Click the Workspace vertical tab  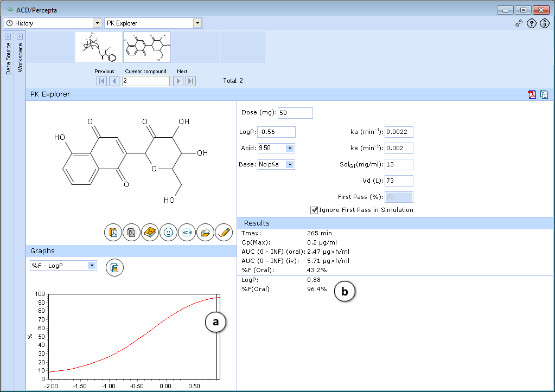pyautogui.click(x=20, y=57)
